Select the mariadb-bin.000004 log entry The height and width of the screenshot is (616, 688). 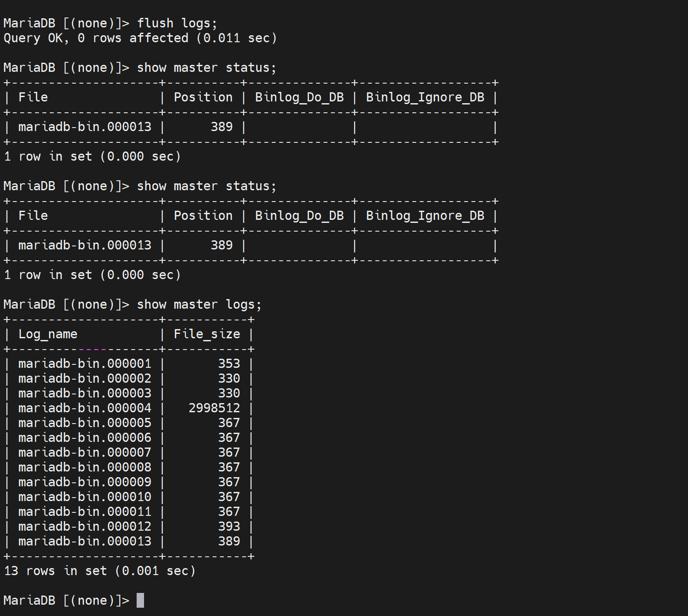point(84,408)
